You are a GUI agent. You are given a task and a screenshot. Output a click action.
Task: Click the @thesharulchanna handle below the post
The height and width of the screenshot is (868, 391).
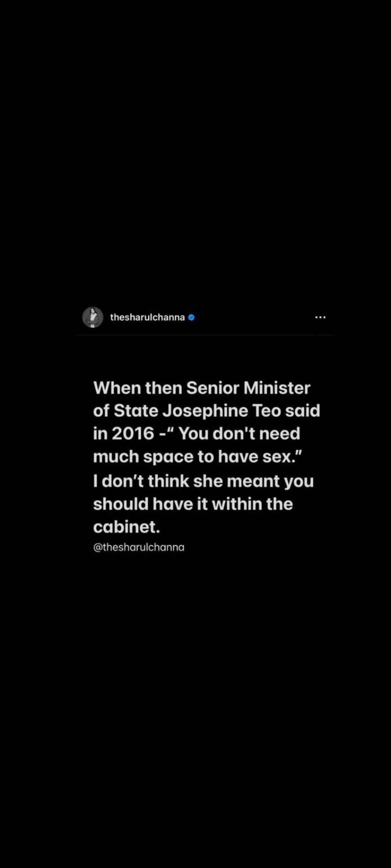click(x=139, y=547)
